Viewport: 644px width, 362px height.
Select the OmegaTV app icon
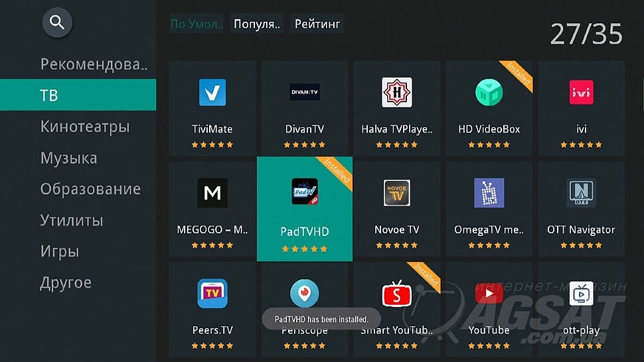pos(489,193)
